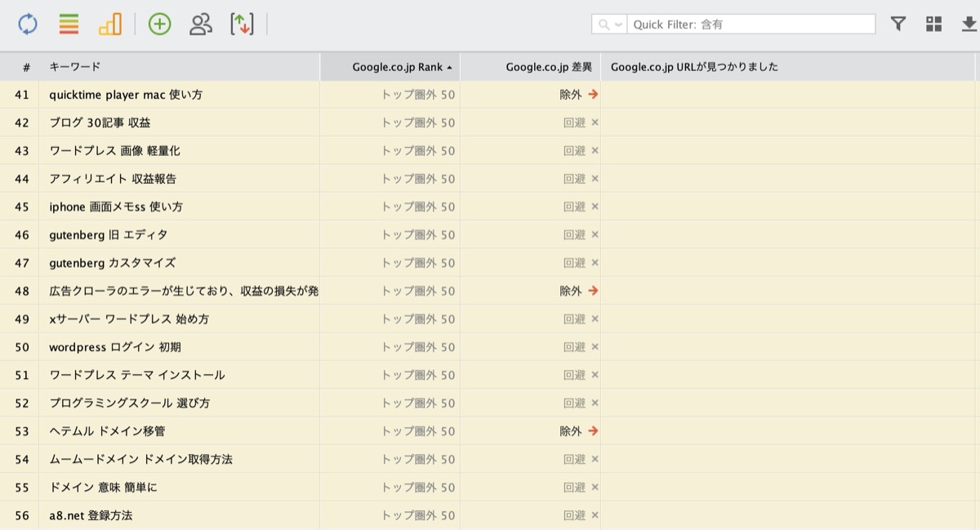This screenshot has height=530, width=980.
Task: Select keyword ヘテムル ドメイン移管
Action: [x=107, y=431]
